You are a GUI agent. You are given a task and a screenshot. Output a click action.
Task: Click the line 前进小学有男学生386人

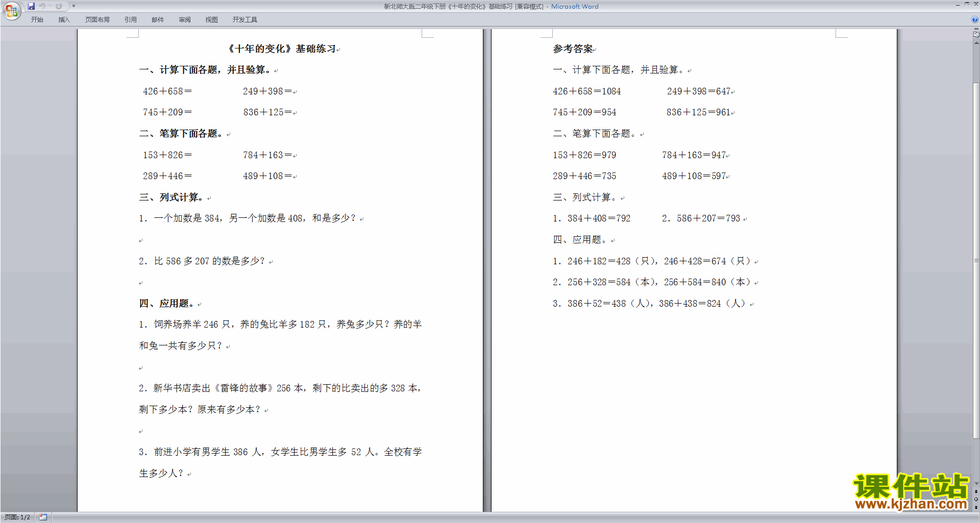pos(280,452)
